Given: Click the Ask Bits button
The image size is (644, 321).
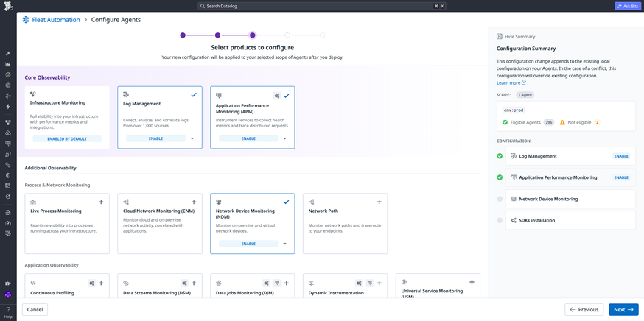Looking at the screenshot, I should point(627,6).
